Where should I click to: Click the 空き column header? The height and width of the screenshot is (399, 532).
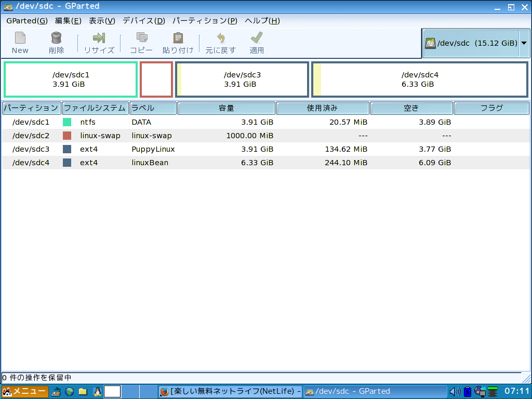[x=411, y=108]
